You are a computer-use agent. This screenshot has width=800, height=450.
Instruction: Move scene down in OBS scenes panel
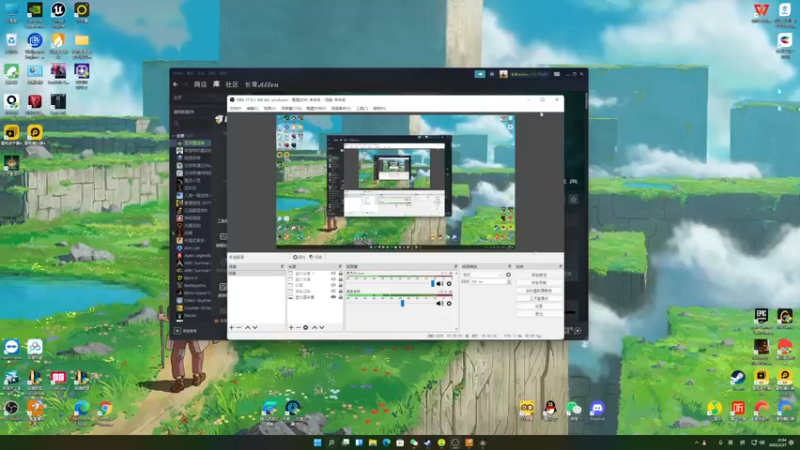pyautogui.click(x=255, y=328)
